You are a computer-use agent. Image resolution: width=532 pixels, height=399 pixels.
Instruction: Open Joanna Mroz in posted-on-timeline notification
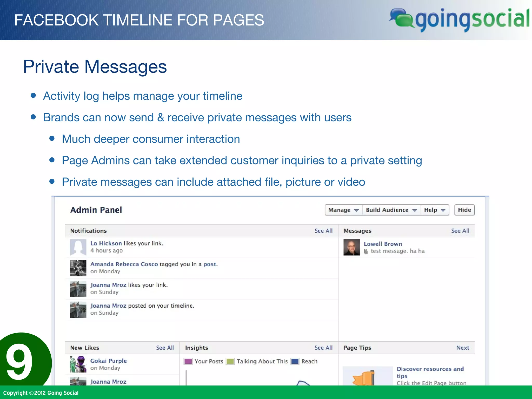(108, 306)
